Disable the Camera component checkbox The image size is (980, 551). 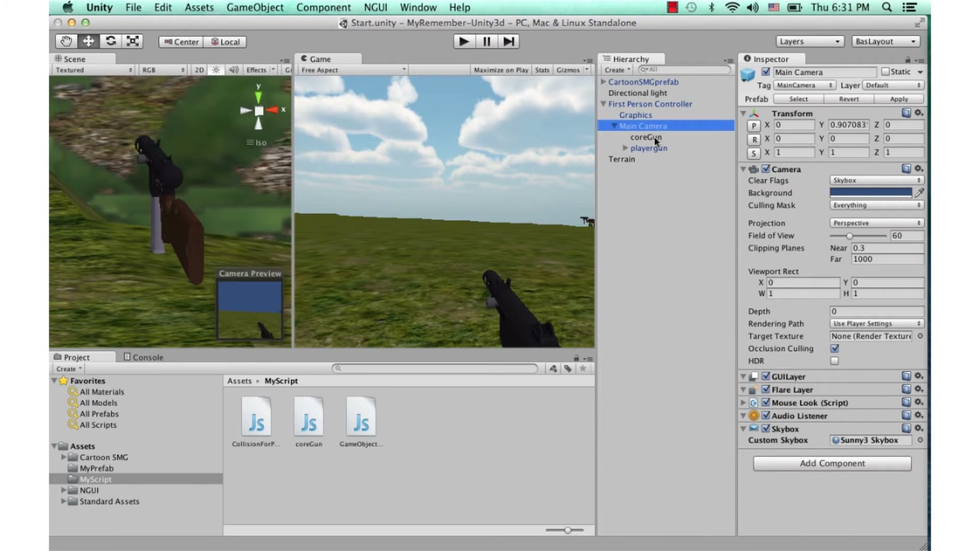766,169
